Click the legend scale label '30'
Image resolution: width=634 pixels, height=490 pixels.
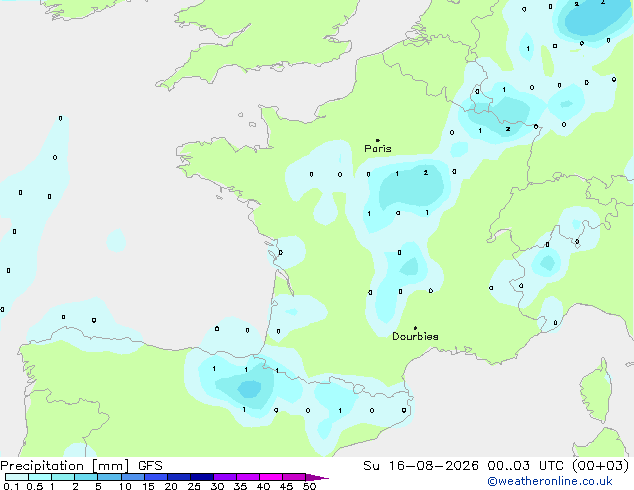coord(217,486)
